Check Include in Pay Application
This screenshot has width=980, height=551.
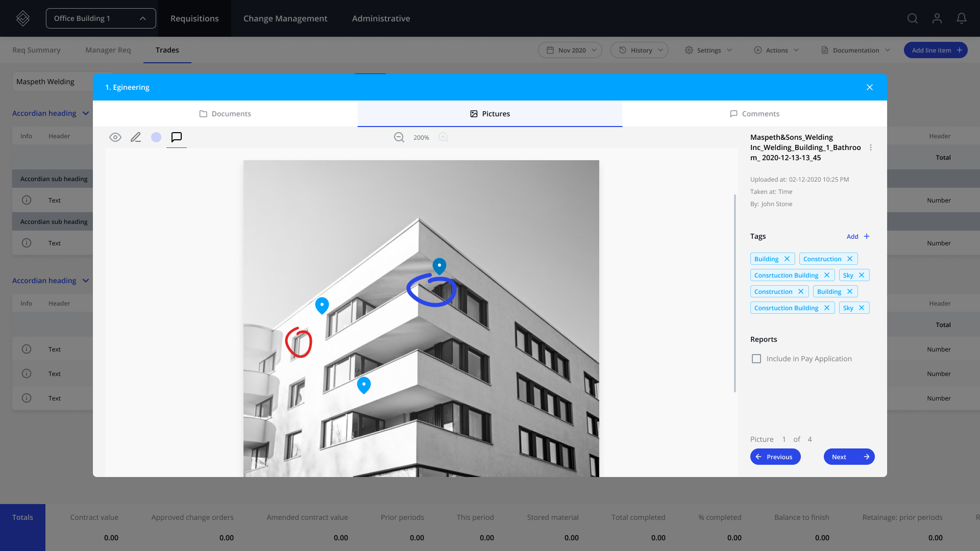(756, 359)
